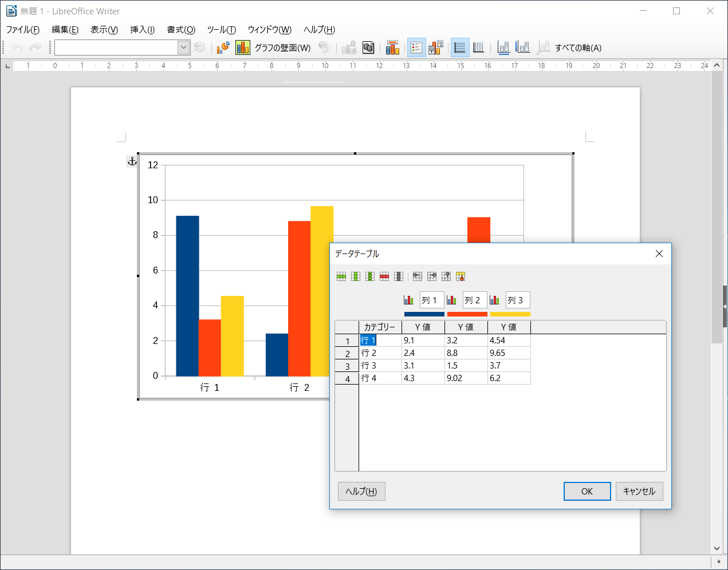This screenshot has height=570, width=728.
Task: Click the Move Row Up icon
Action: point(446,276)
